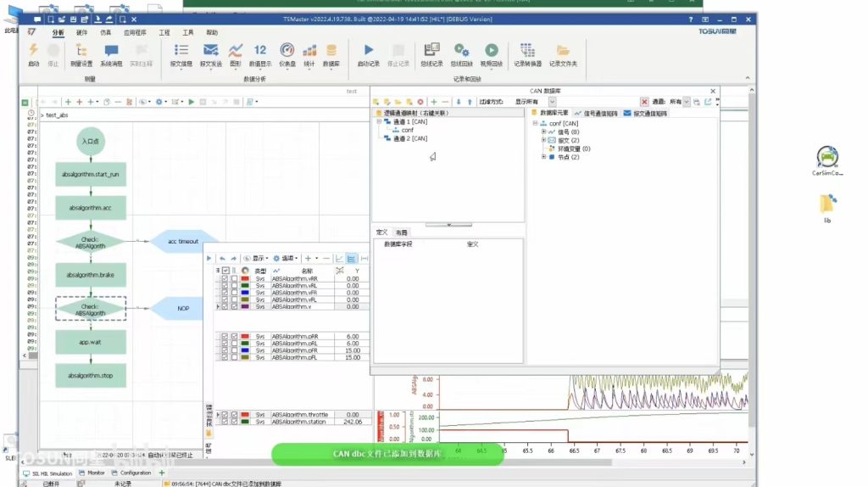This screenshot has width=868, height=487.
Task: Expand the 信号 (8) tree node
Action: click(x=543, y=132)
